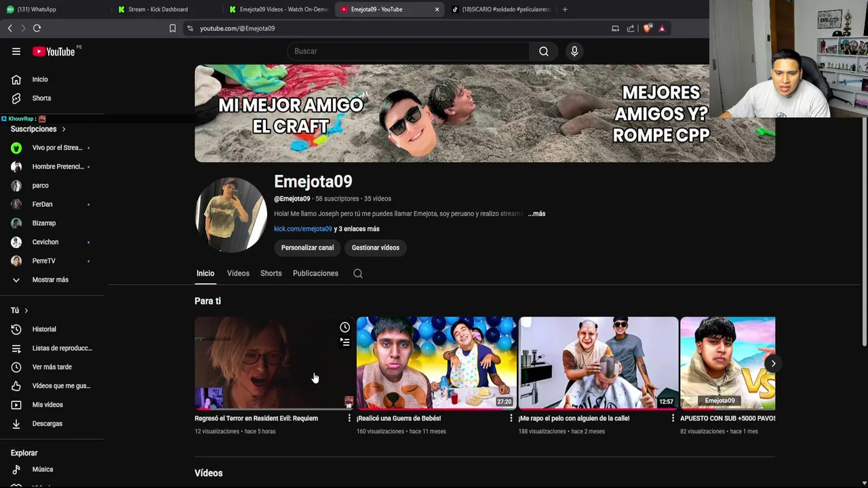Screen dimensions: 868x488
Task: Open options for Guerra de Bebés video
Action: pyautogui.click(x=511, y=418)
